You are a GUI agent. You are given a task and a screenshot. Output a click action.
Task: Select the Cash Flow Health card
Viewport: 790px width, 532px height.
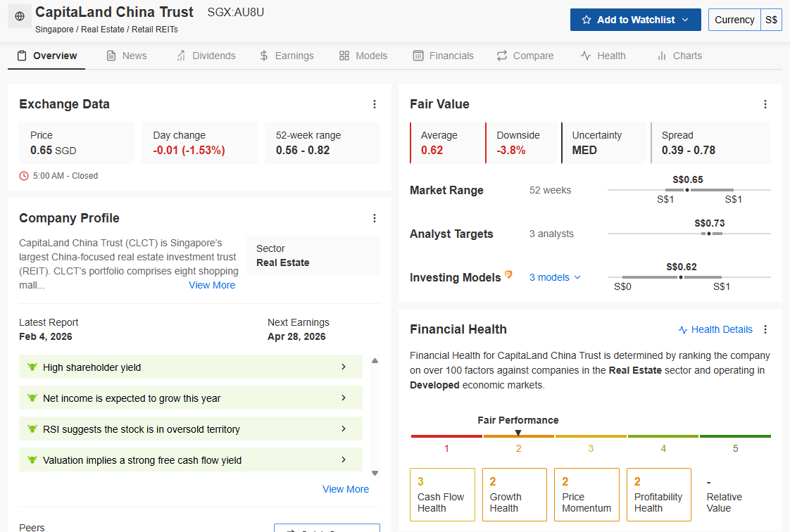click(442, 495)
